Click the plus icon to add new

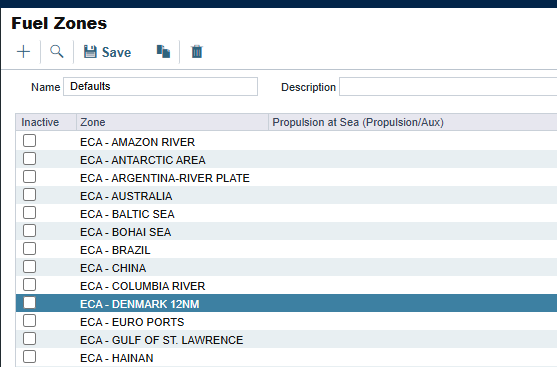[23, 52]
